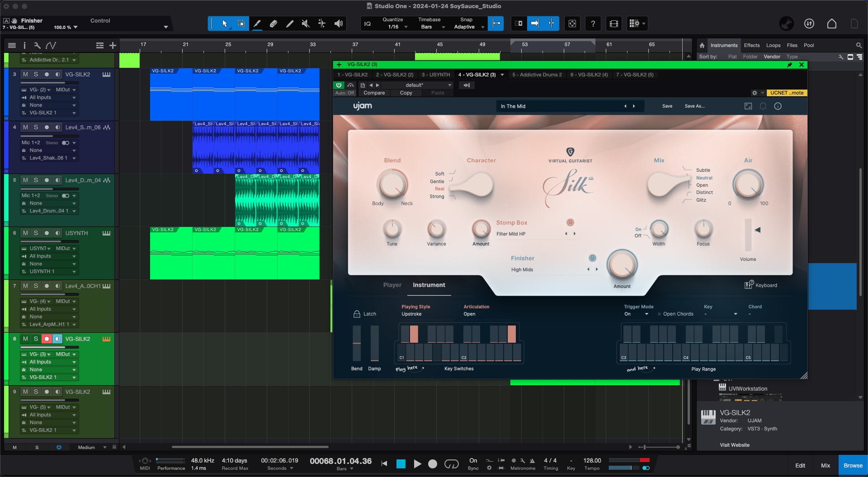Start playback with Play button
This screenshot has height=477, width=868.
point(417,464)
